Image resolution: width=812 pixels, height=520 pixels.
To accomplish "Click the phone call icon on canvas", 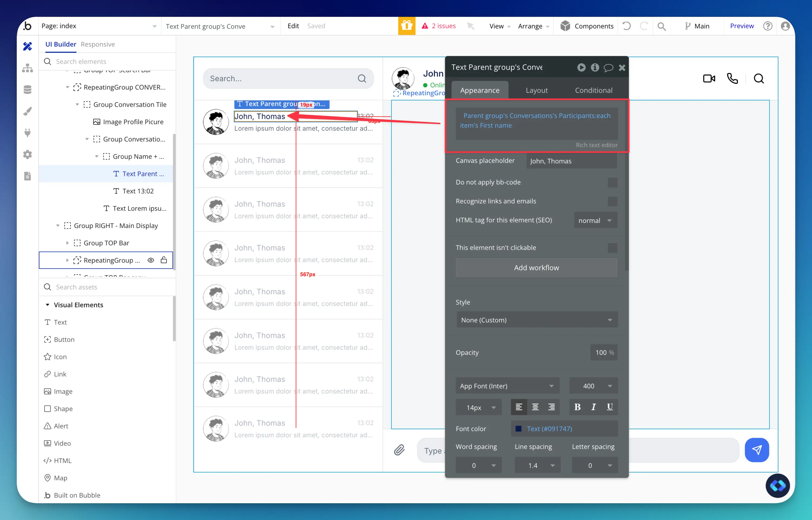I will 732,79.
